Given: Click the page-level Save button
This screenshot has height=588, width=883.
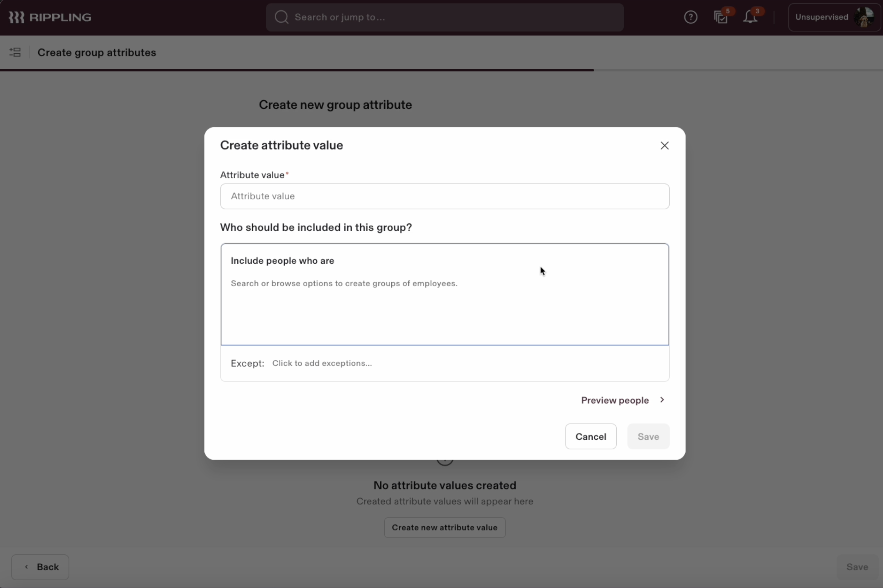Looking at the screenshot, I should pyautogui.click(x=857, y=566).
